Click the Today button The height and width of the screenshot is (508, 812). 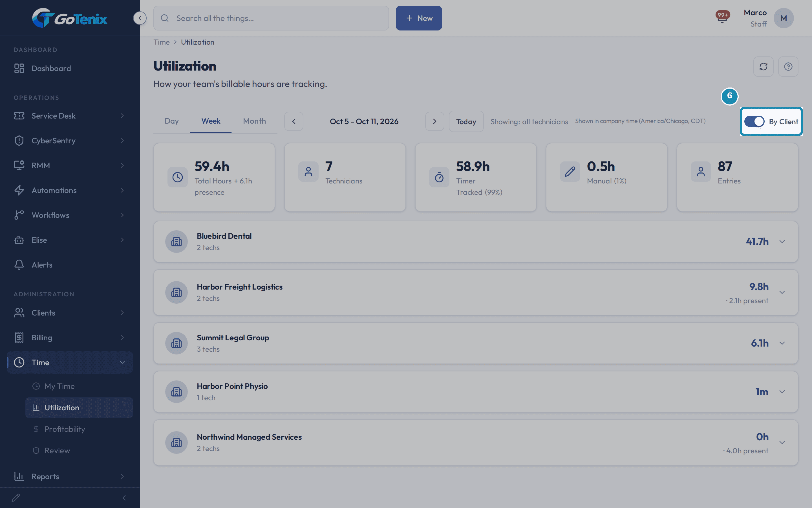(466, 121)
